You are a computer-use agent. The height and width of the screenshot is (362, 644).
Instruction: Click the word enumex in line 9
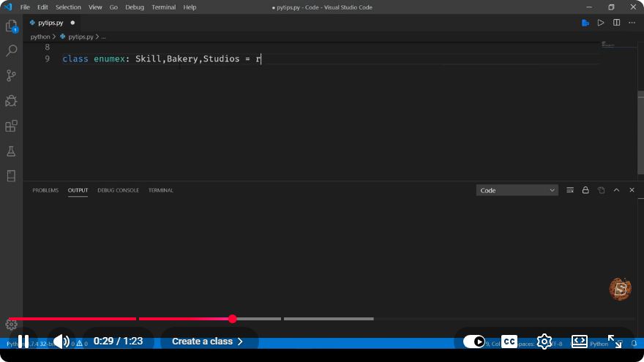[109, 59]
